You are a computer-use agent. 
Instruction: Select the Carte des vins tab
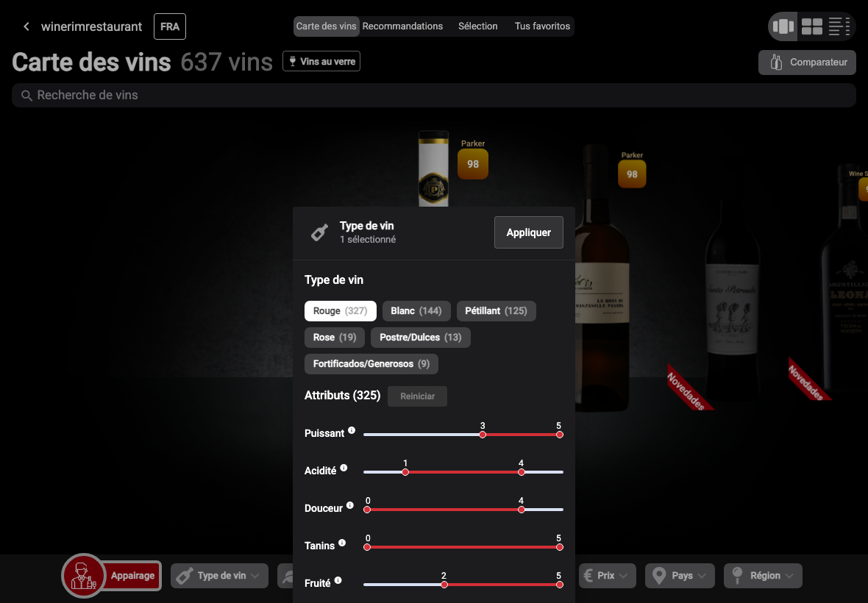326,26
